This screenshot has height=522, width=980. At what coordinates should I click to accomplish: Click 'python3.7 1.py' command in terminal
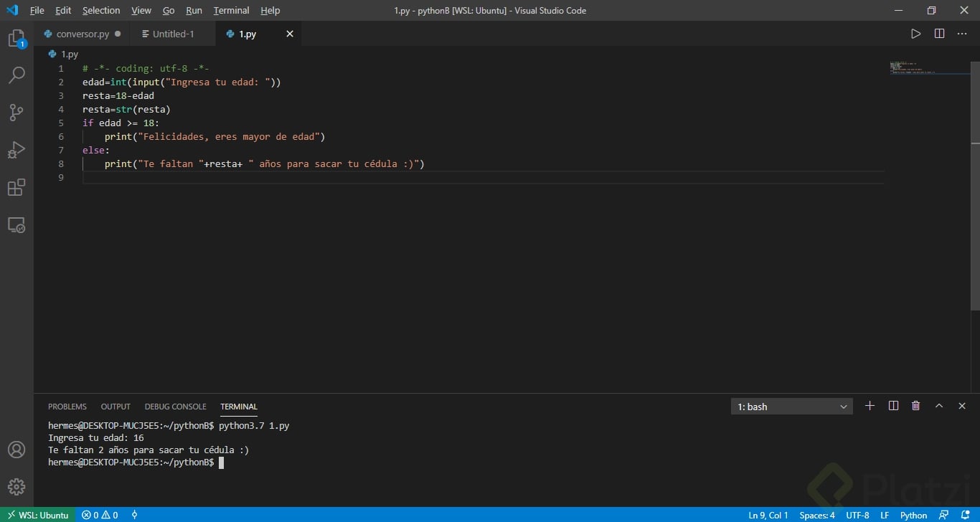[x=254, y=425]
